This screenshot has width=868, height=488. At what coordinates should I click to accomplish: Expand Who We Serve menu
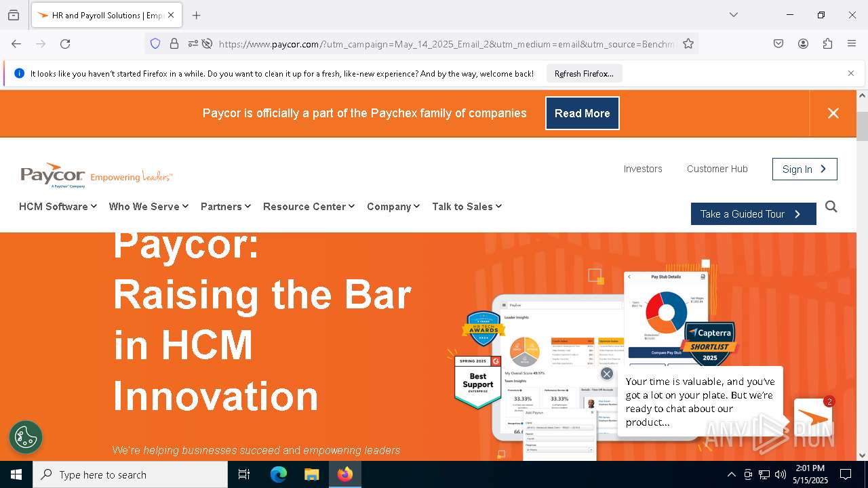149,207
